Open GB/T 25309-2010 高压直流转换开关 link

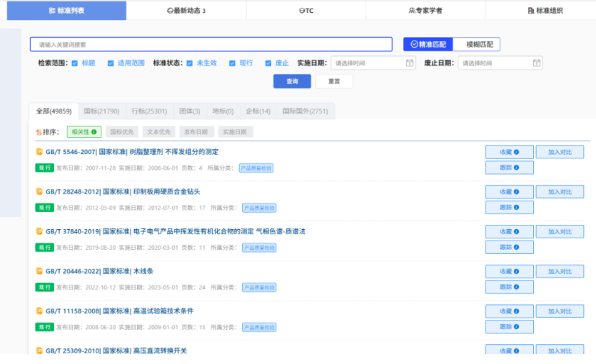tap(116, 350)
